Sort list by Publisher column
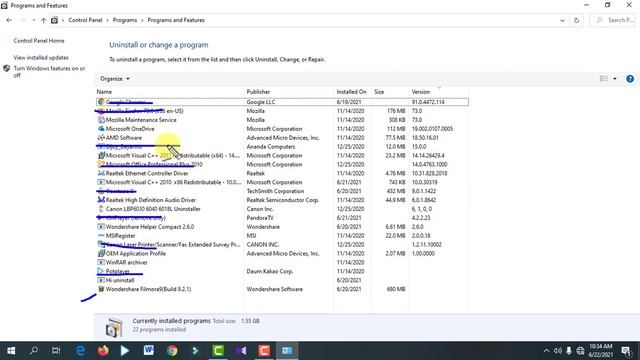This screenshot has height=360, width=640. 258,92
